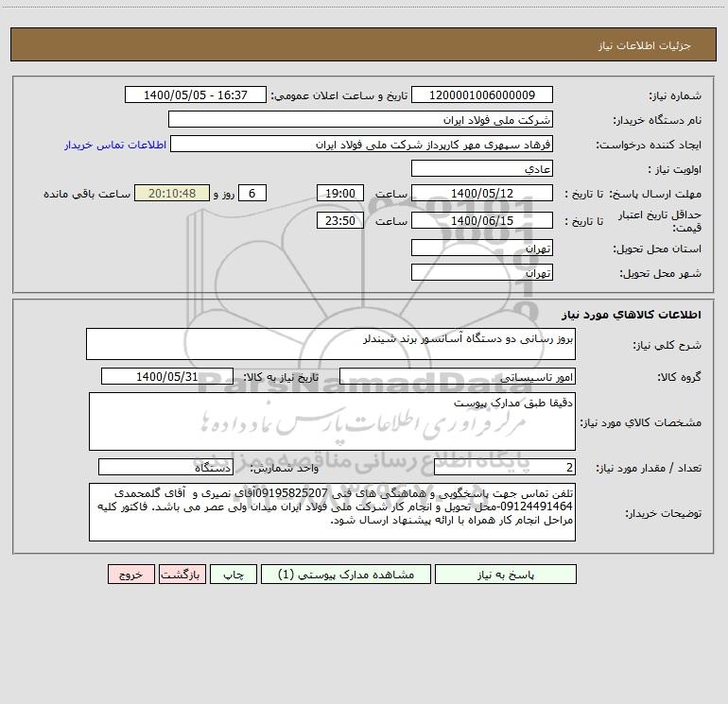Click price validity date 1400/06/15
Image resolution: width=728 pixels, height=704 pixels.
[x=482, y=220]
